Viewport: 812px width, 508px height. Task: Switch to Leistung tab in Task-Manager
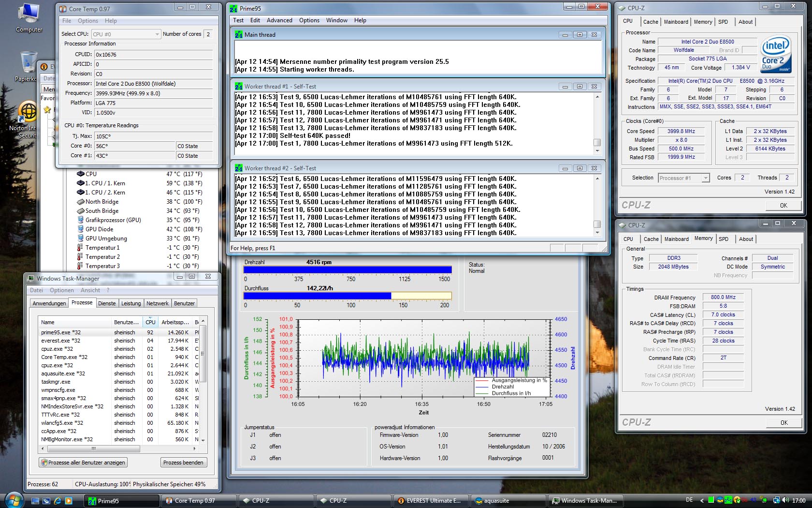(131, 303)
